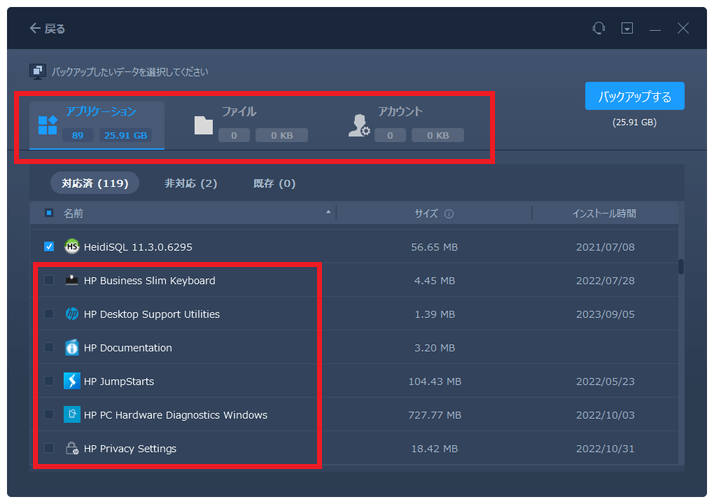Click the バックアップする button
Image resolution: width=714 pixels, height=504 pixels.
click(x=634, y=97)
